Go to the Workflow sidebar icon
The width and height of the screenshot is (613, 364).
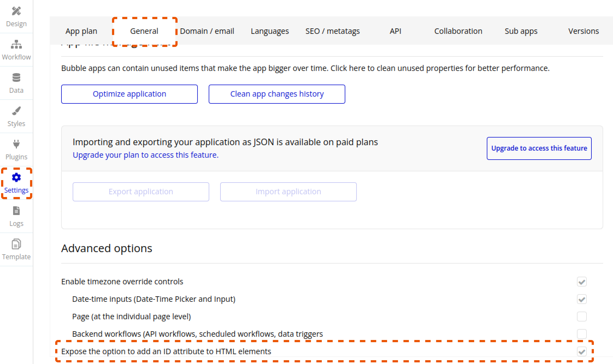click(x=16, y=44)
